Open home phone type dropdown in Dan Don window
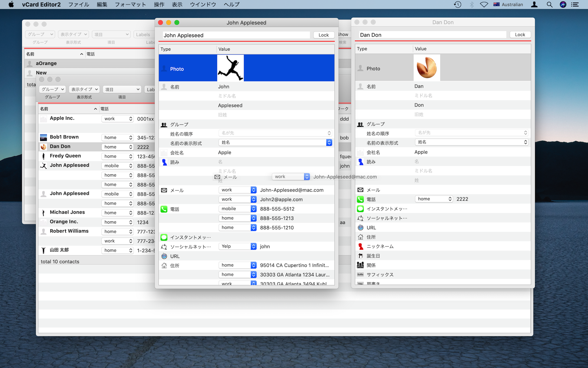The image size is (588, 368). [434, 199]
